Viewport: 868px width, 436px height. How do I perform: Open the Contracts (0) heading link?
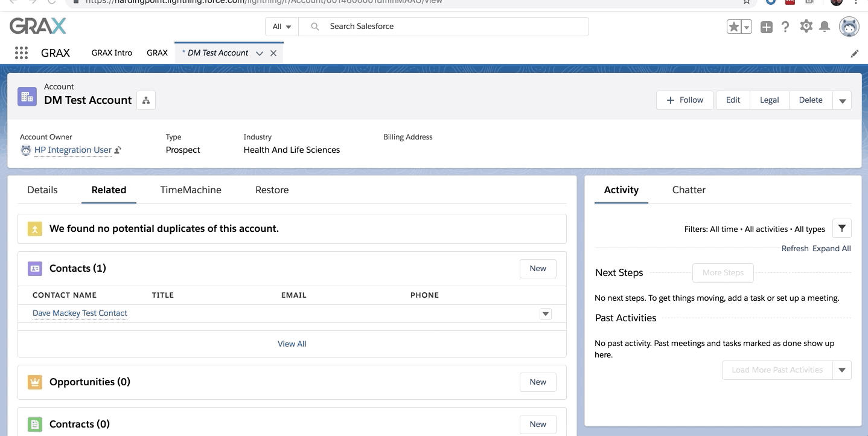click(80, 425)
